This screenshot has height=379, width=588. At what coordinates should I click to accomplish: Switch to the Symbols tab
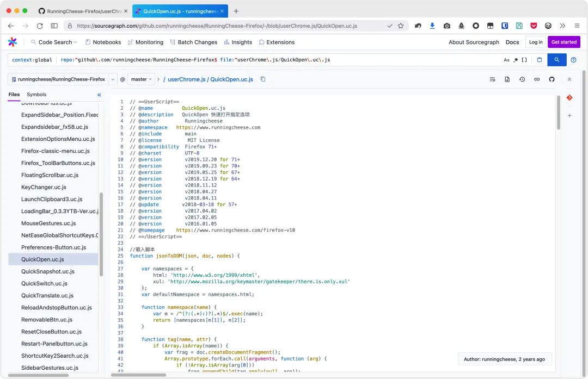(36, 95)
